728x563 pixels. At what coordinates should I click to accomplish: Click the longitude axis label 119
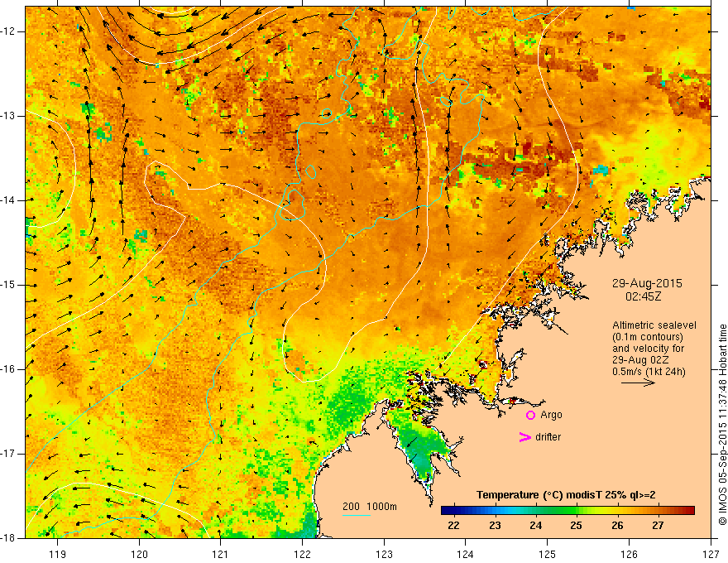58,554
